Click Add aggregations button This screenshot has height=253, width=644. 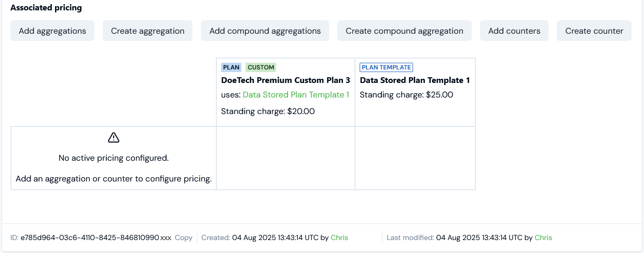[x=52, y=31]
